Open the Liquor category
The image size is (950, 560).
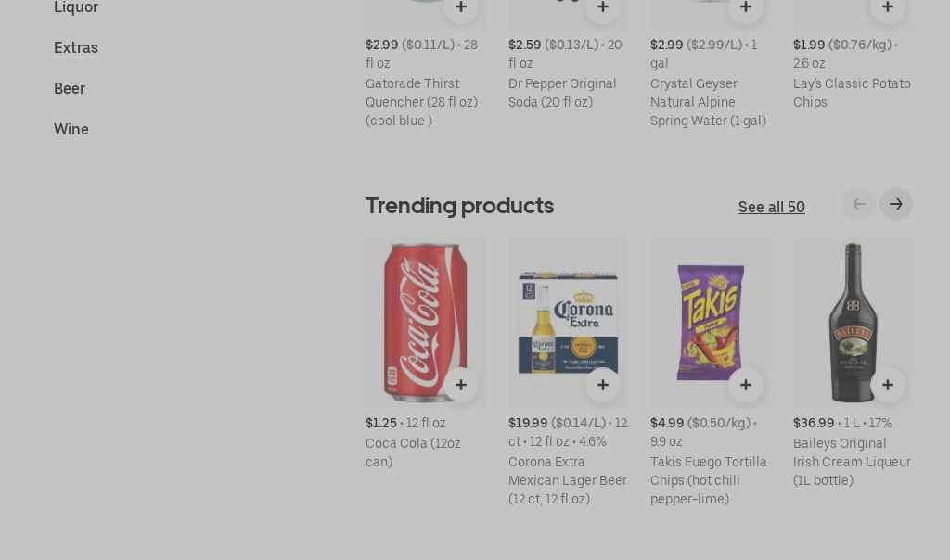tap(76, 7)
